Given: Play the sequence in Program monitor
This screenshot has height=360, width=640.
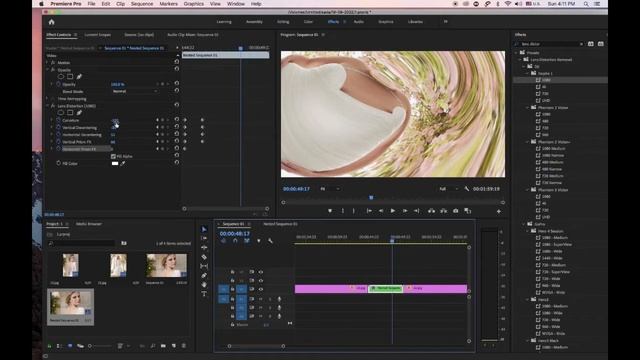Looking at the screenshot, I should coord(393,211).
